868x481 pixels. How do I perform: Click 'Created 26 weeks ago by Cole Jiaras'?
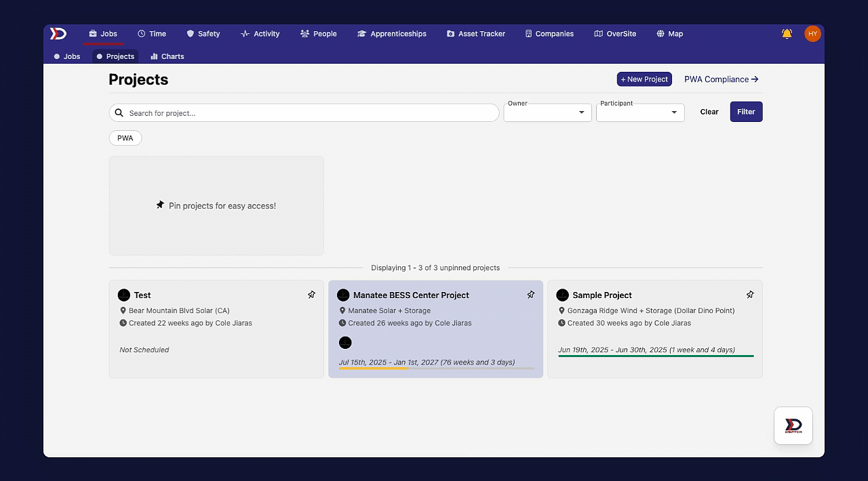coord(410,323)
